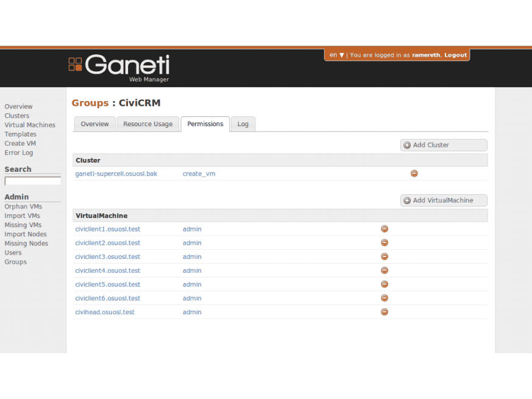Open civiclient4.osuosl.test virtual machine

click(107, 270)
